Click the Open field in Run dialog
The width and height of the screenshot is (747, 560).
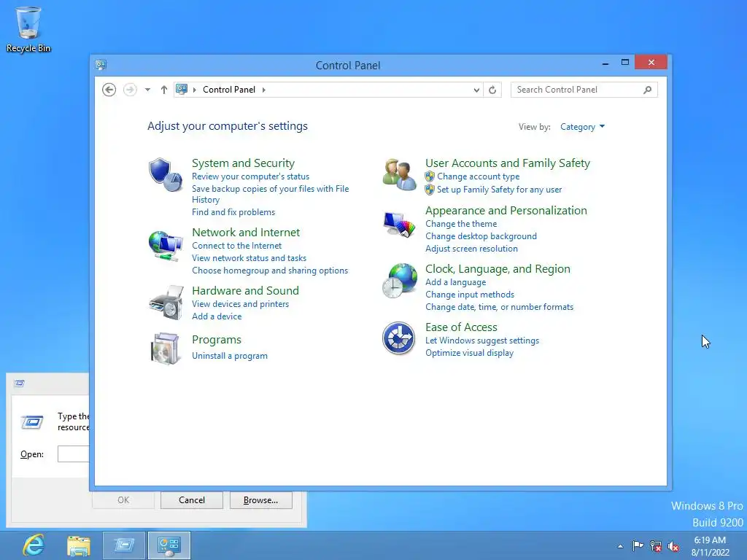click(74, 454)
